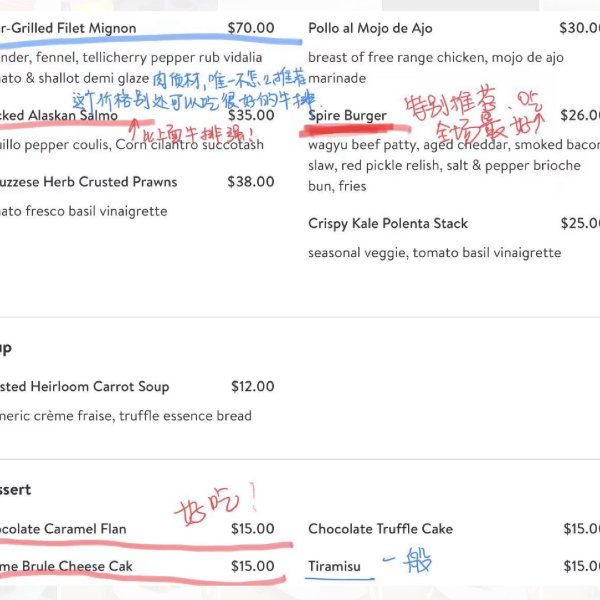Click the Tiramisu dessert name
This screenshot has height=600, width=600.
pos(334,566)
